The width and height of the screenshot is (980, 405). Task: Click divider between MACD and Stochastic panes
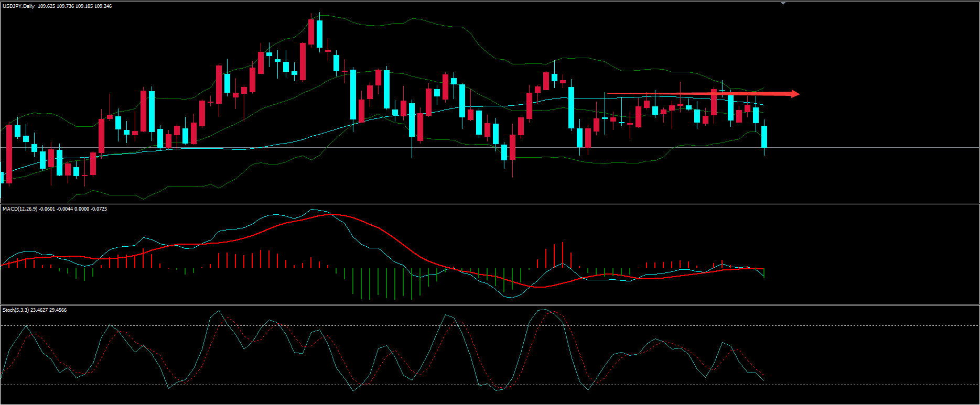pos(490,304)
